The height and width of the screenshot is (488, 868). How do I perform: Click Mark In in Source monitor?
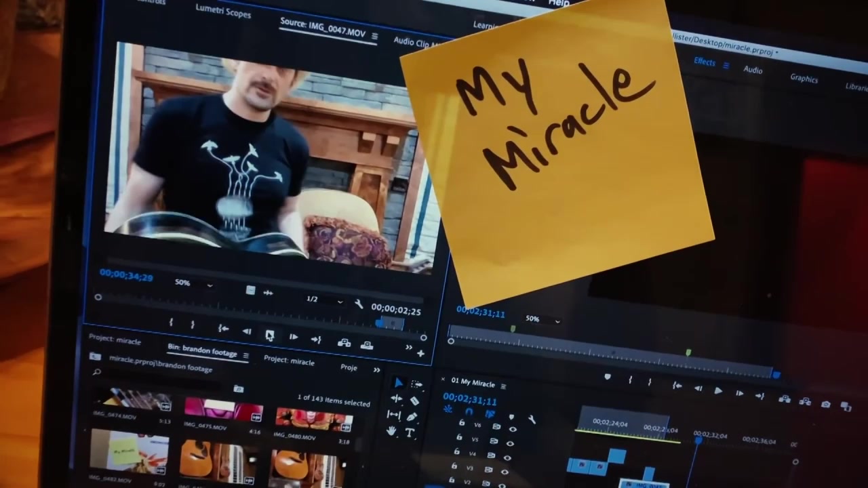171,323
